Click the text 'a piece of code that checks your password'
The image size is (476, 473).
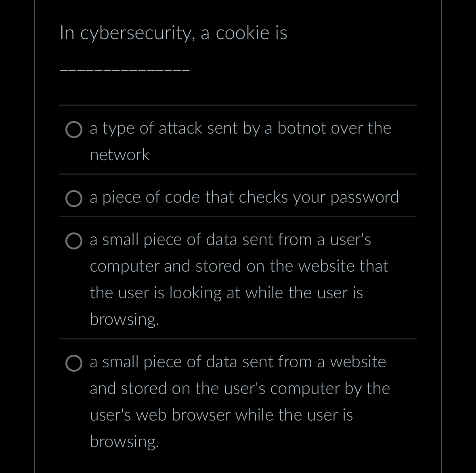(x=244, y=197)
